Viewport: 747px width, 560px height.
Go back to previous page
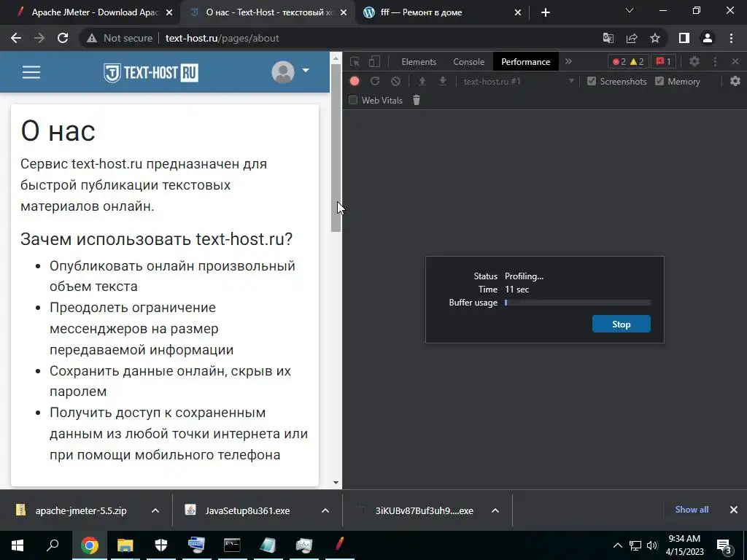(x=16, y=38)
